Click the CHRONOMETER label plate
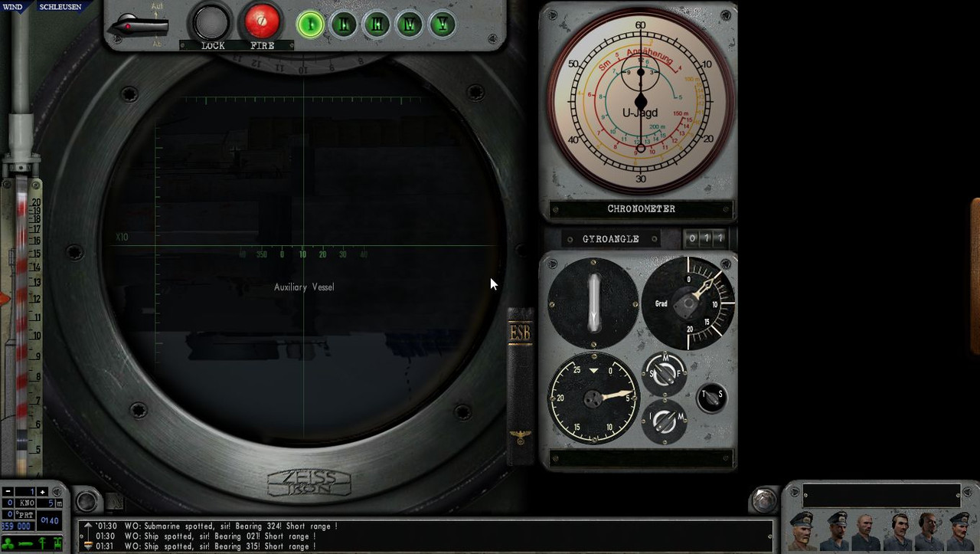This screenshot has height=554, width=980. point(641,208)
